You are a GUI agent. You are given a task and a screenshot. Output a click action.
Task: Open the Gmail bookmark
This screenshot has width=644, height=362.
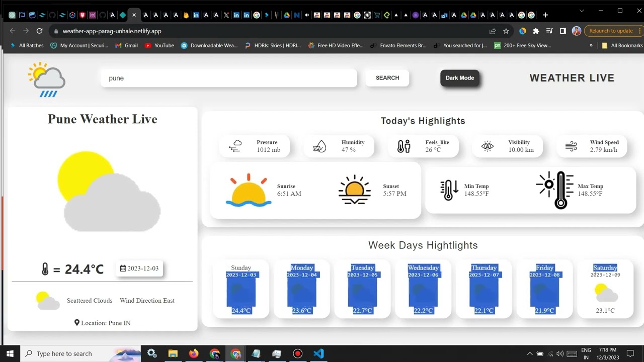126,45
